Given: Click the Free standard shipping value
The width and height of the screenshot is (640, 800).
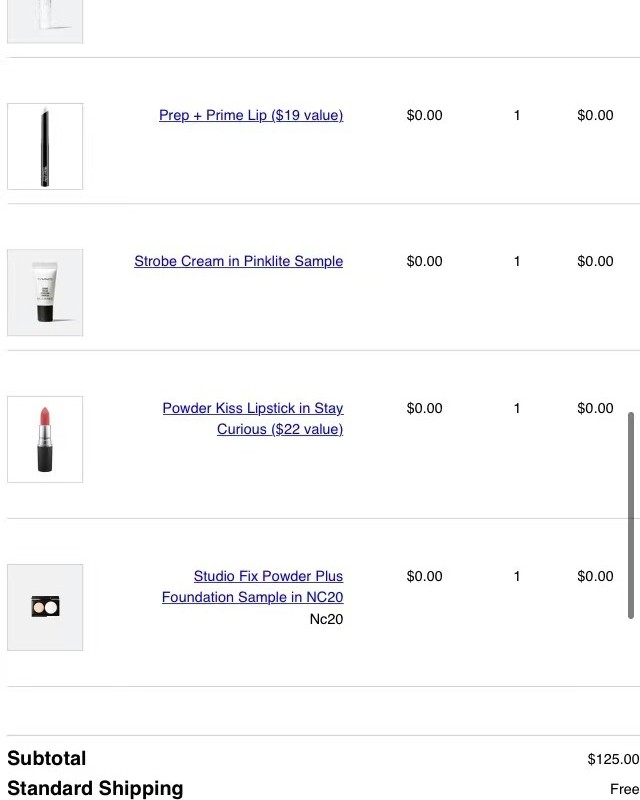Looking at the screenshot, I should pyautogui.click(x=624, y=789).
